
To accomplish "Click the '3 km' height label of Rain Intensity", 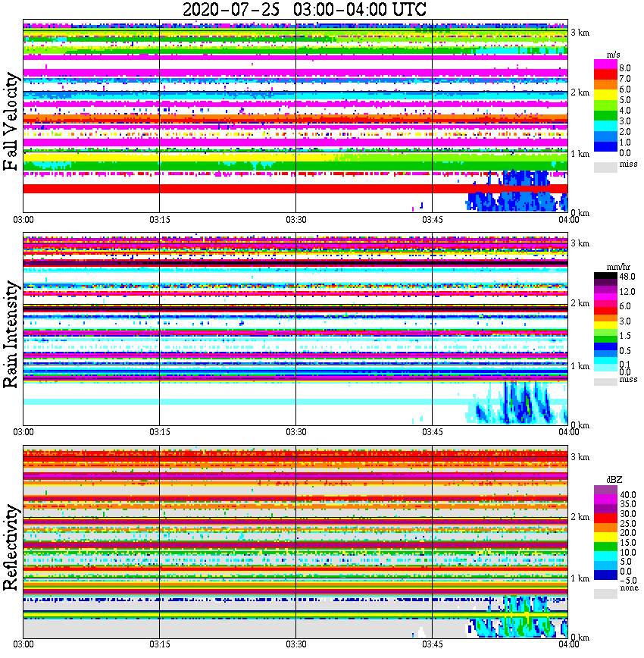I will point(580,243).
